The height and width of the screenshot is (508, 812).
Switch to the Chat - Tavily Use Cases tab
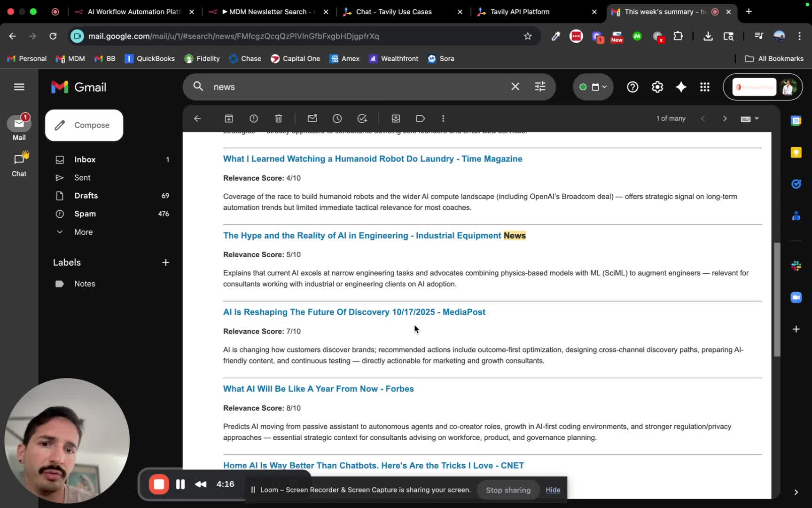coord(403,12)
